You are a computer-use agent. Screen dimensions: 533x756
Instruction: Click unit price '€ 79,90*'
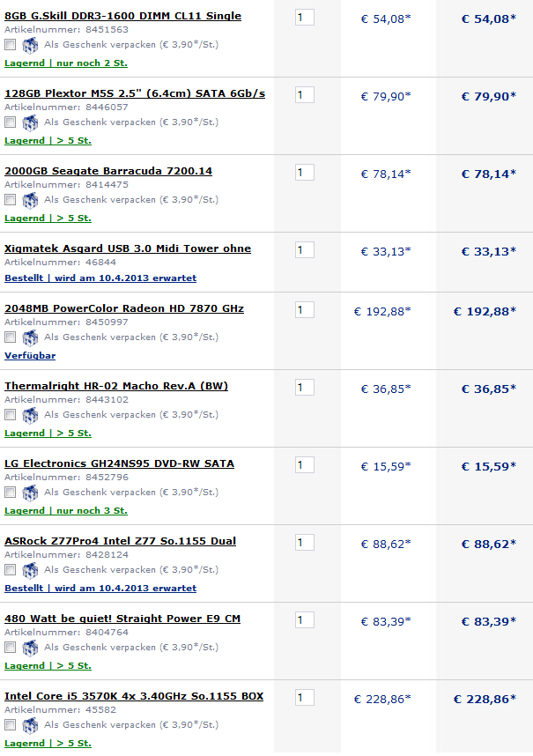click(x=386, y=97)
